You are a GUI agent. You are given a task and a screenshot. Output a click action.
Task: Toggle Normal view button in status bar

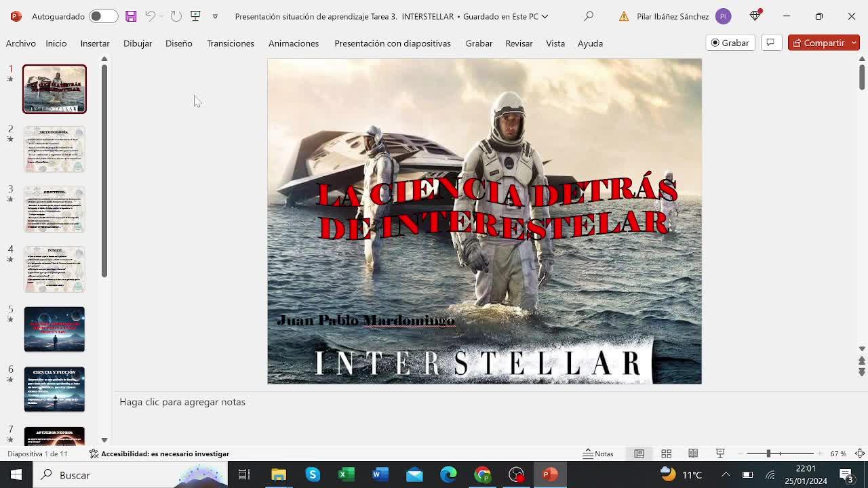[x=639, y=453]
